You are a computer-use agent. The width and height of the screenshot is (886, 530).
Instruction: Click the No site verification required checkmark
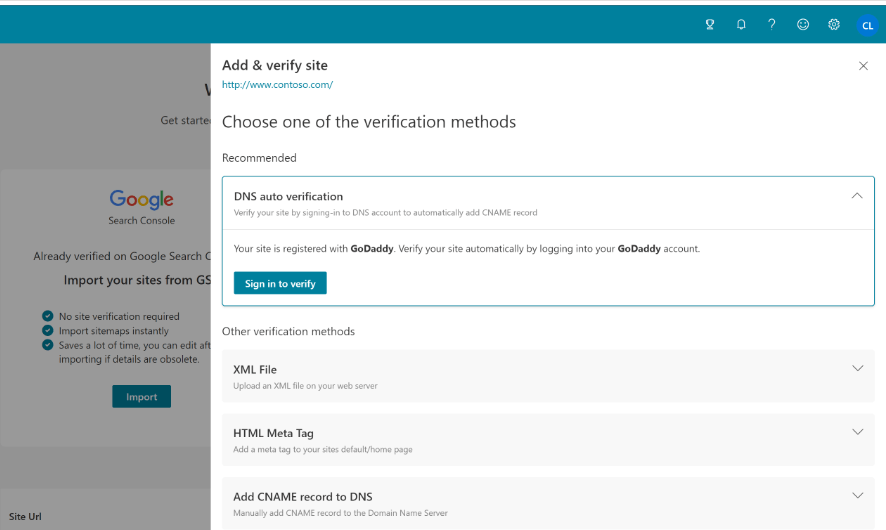[x=48, y=316]
